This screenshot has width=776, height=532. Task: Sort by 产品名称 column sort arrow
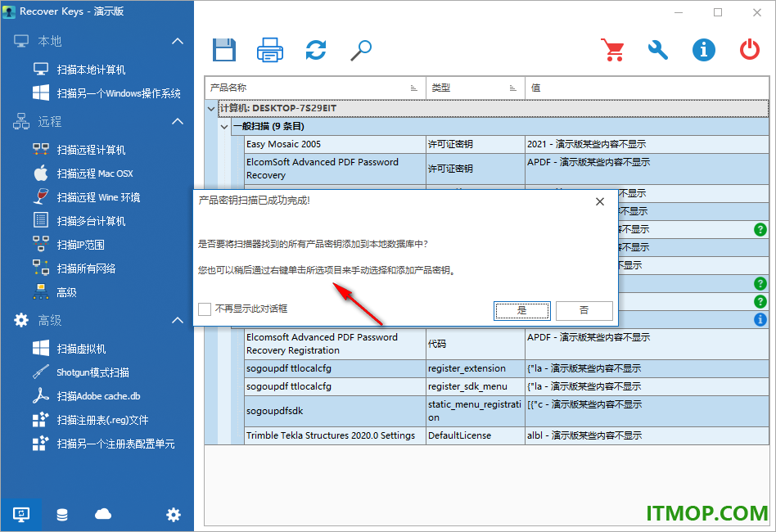(x=413, y=88)
